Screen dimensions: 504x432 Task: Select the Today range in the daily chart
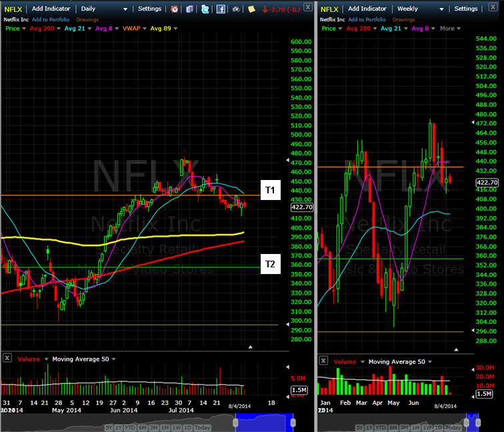(203, 427)
